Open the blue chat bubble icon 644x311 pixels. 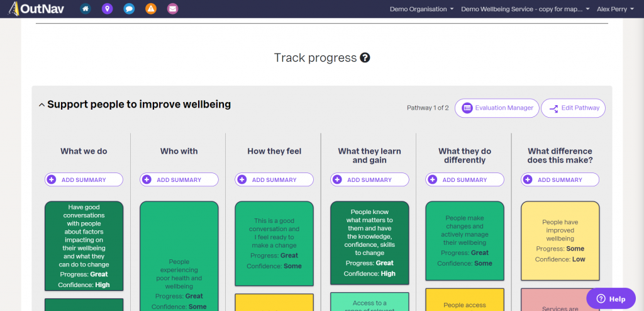(x=129, y=9)
